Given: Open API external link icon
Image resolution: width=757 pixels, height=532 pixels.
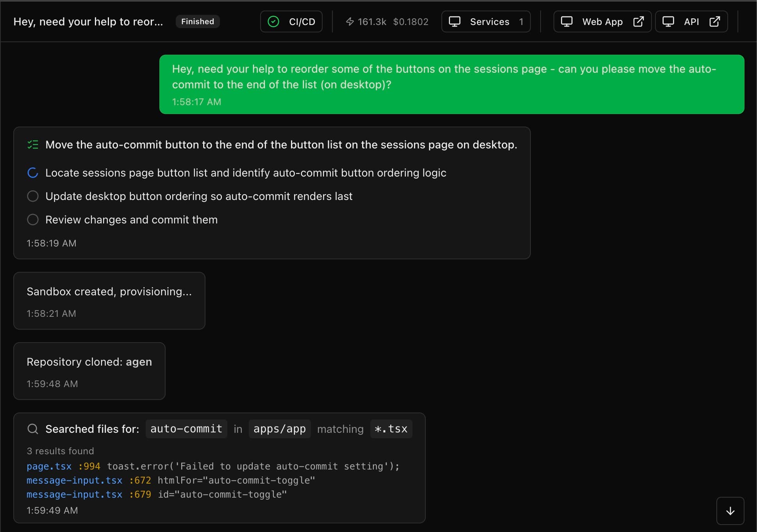Looking at the screenshot, I should (714, 21).
